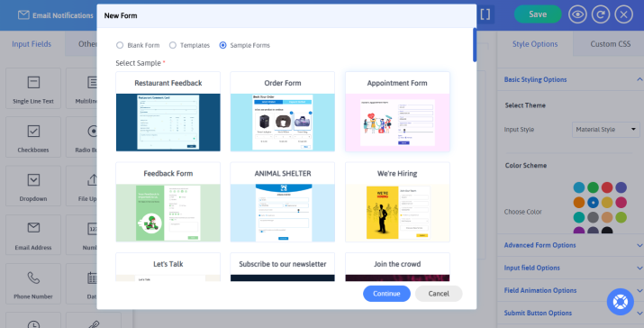Click the green Save button
The height and width of the screenshot is (328, 644).
(x=538, y=14)
